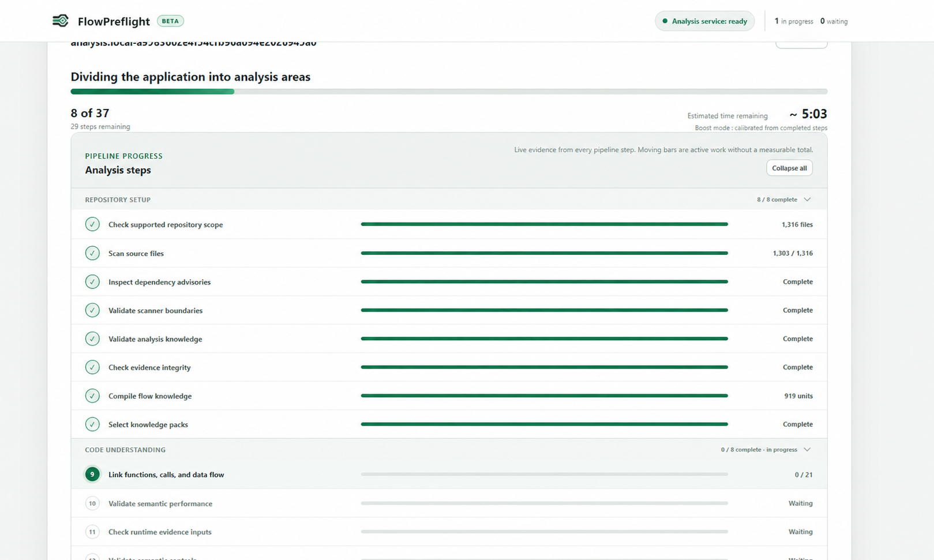
Task: Click the 'Check supported repository scope' row label
Action: click(x=166, y=225)
